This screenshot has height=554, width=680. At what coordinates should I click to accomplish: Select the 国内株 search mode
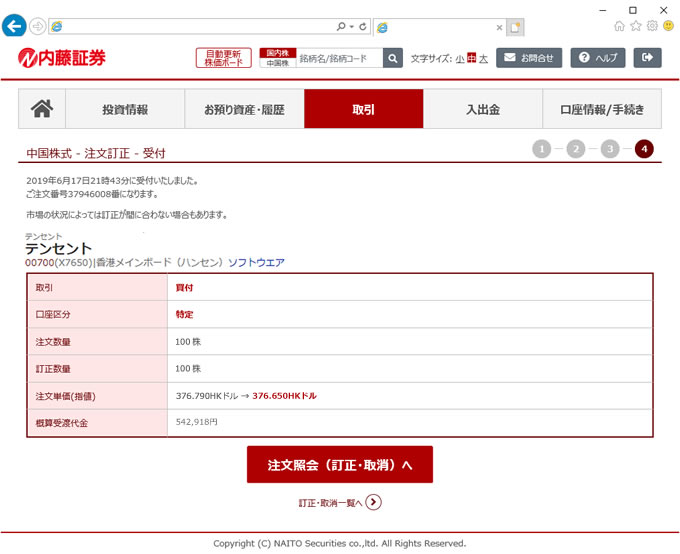(278, 53)
